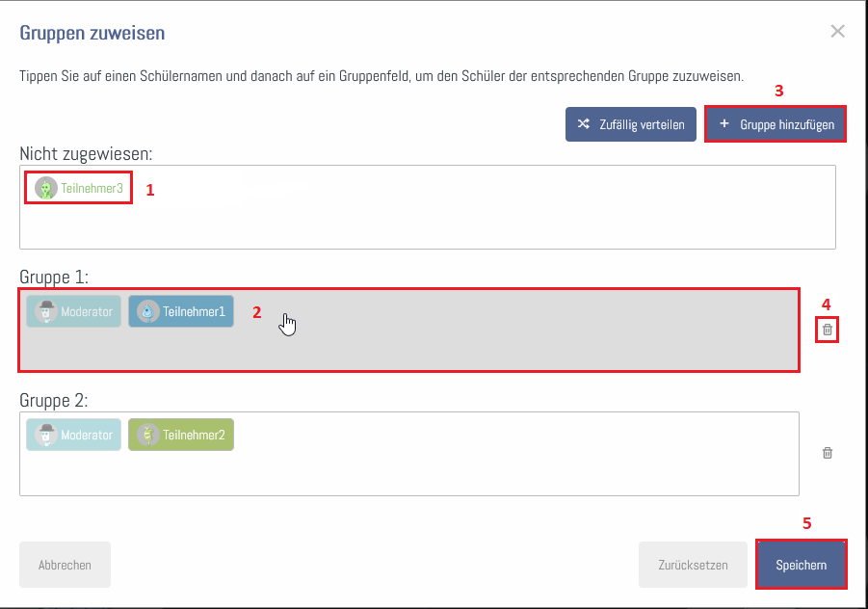
Task: Select the Teilnehmer2 chip in Gruppe 2
Action: [181, 435]
